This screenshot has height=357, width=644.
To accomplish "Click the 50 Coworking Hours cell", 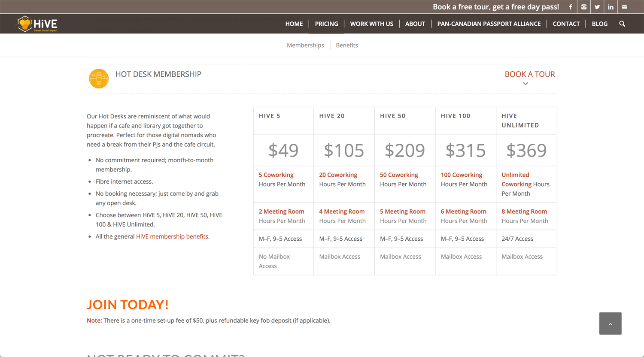I will click(x=405, y=184).
